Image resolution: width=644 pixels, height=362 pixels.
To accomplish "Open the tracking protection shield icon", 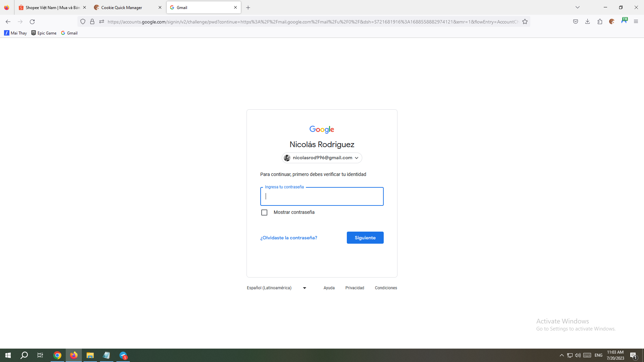I will [83, 22].
